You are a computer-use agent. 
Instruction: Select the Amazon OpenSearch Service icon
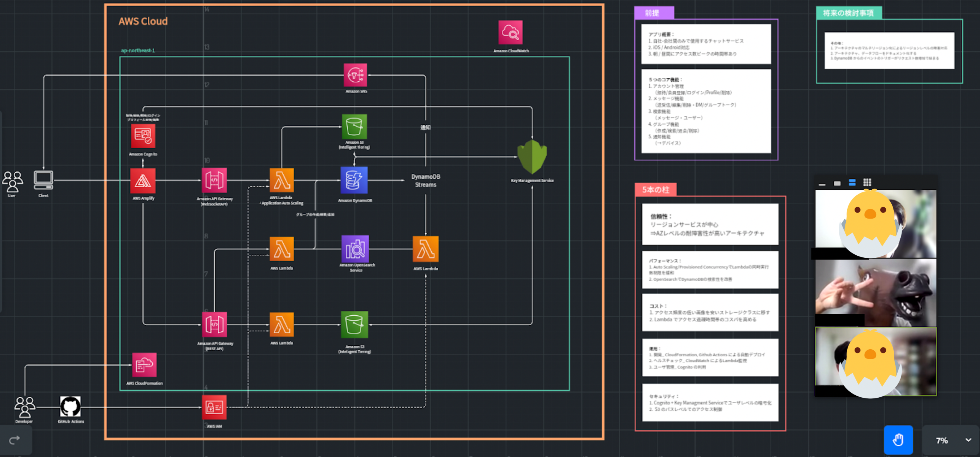(x=355, y=249)
